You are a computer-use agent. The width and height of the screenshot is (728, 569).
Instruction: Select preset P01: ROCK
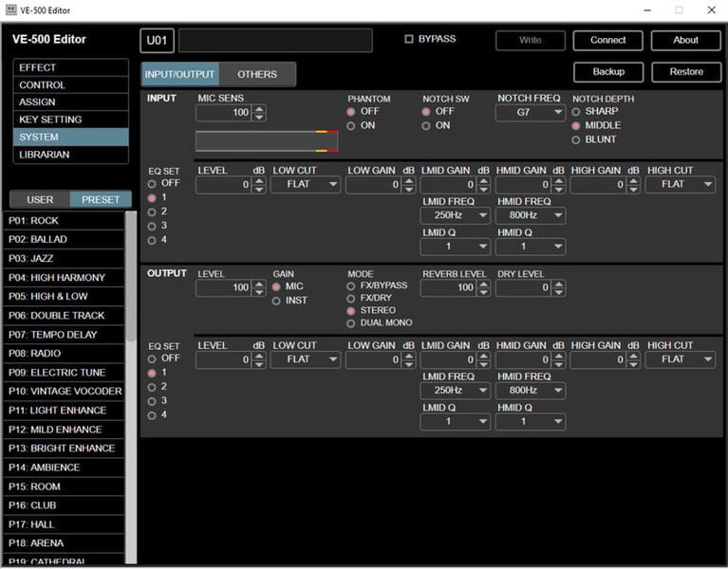pyautogui.click(x=64, y=221)
